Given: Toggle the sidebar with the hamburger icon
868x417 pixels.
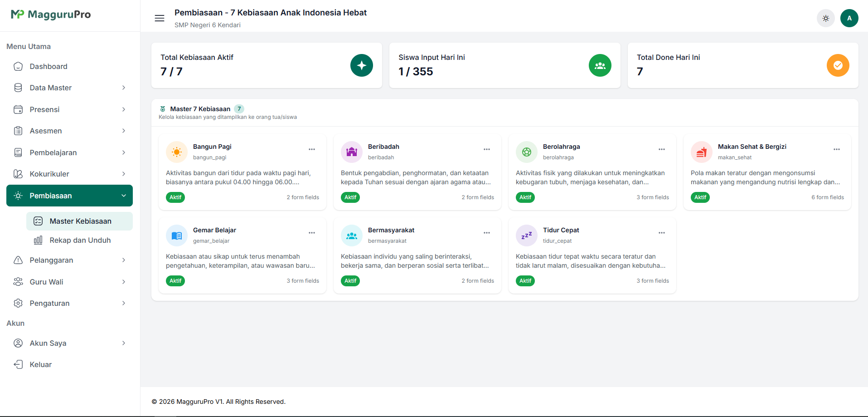Looking at the screenshot, I should pyautogui.click(x=160, y=18).
